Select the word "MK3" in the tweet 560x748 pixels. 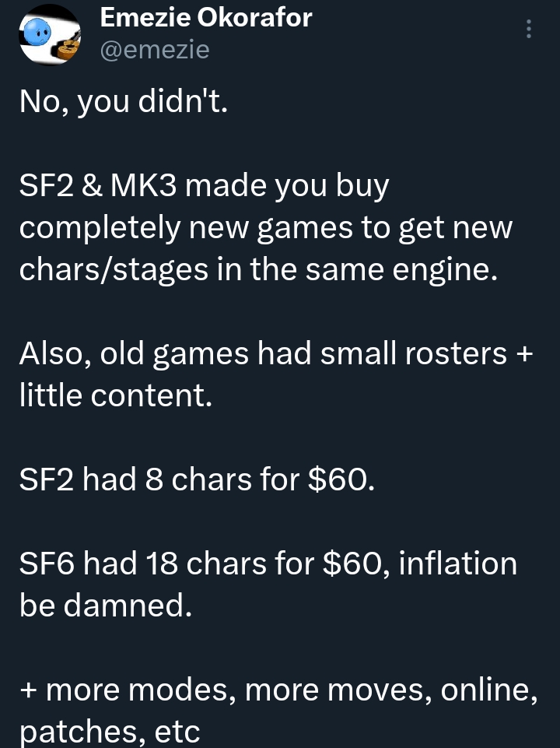pyautogui.click(x=142, y=187)
